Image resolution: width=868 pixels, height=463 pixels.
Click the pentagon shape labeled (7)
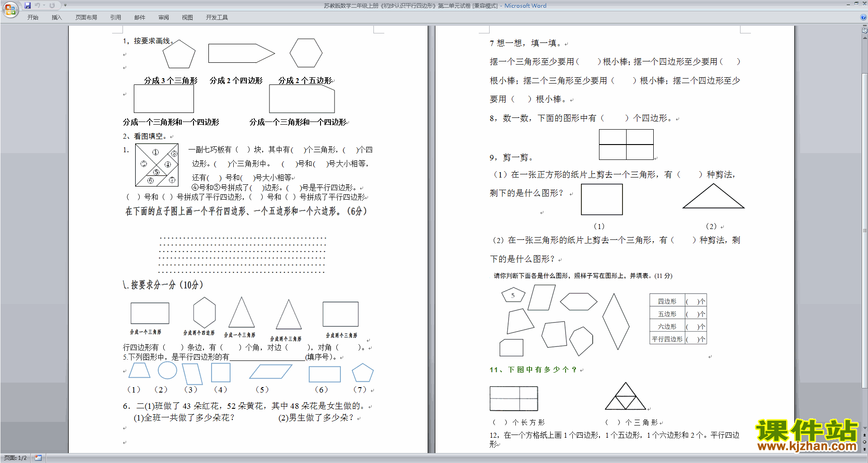tap(363, 373)
